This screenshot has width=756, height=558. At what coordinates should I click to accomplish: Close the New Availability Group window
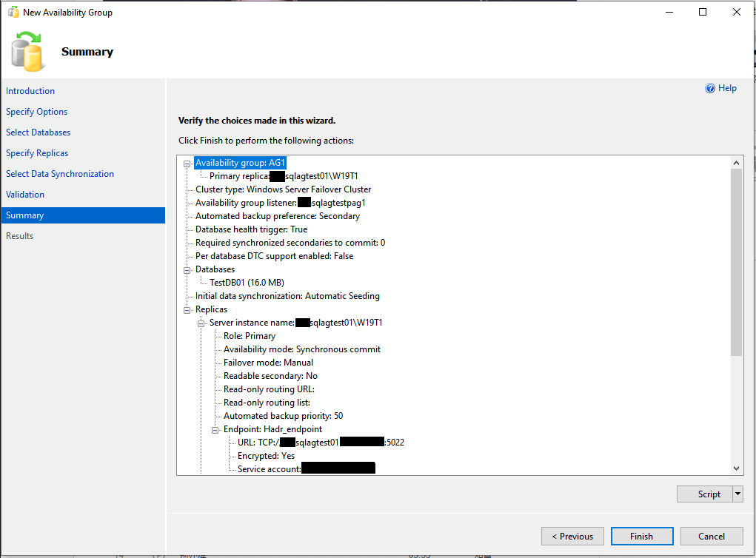pyautogui.click(x=737, y=12)
